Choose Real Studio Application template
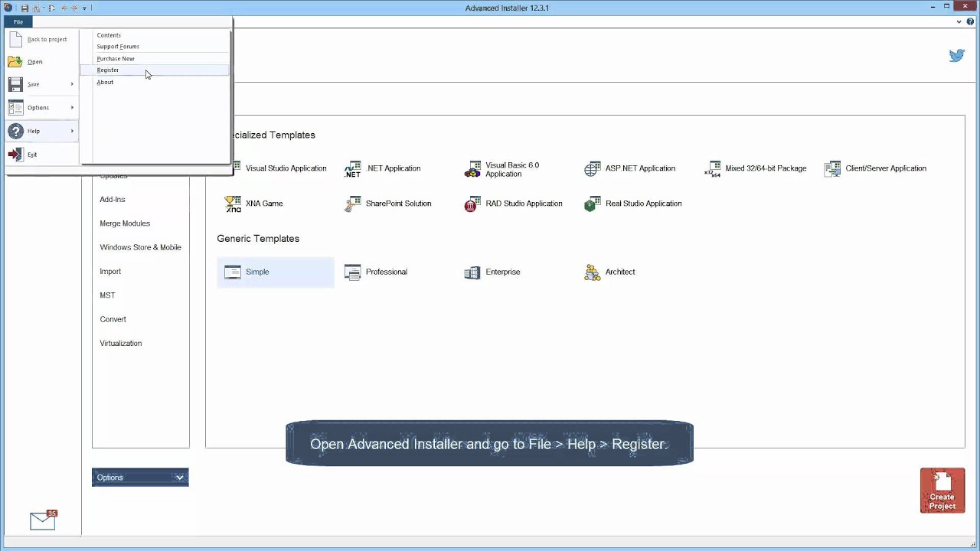The width and height of the screenshot is (980, 551). coord(633,204)
